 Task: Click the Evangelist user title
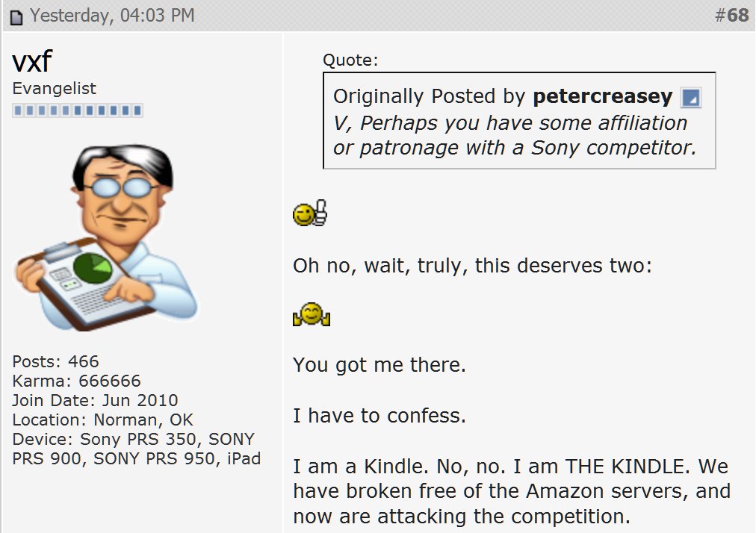coord(55,89)
